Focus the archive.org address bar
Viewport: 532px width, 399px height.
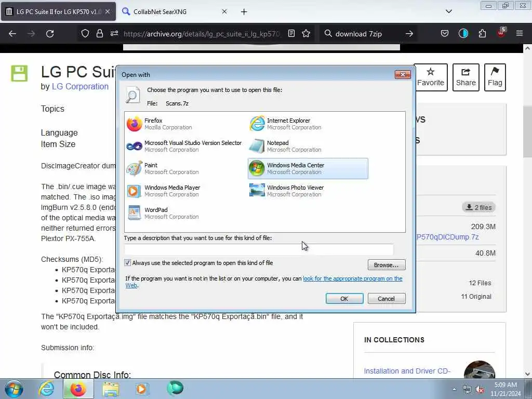202,34
